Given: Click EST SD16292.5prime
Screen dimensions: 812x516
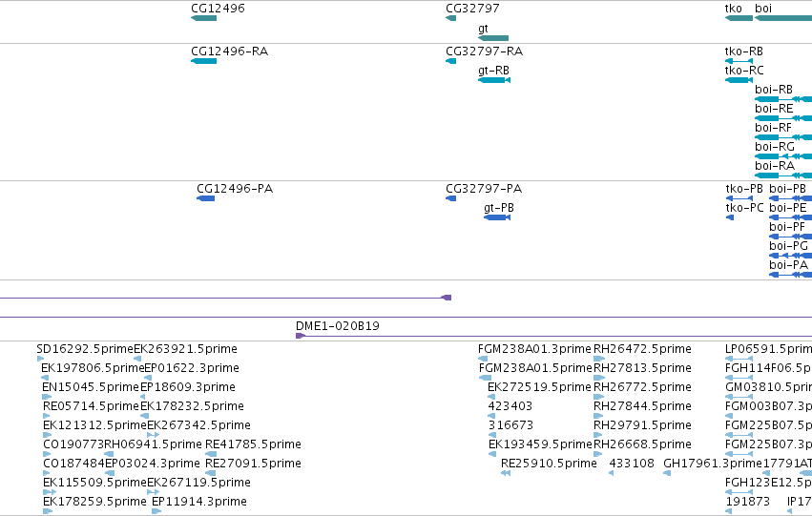Looking at the screenshot, I should [x=85, y=349].
